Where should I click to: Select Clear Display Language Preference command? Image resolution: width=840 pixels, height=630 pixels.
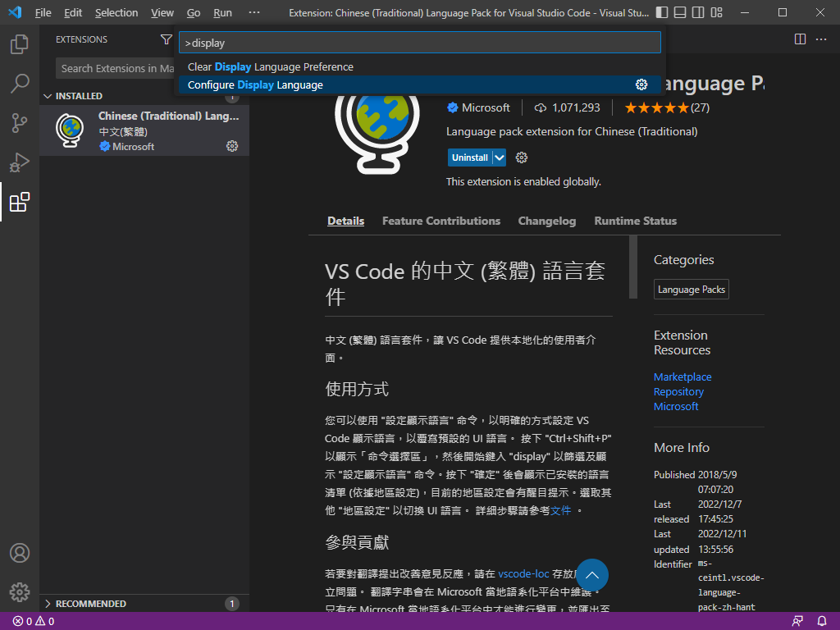[420, 67]
